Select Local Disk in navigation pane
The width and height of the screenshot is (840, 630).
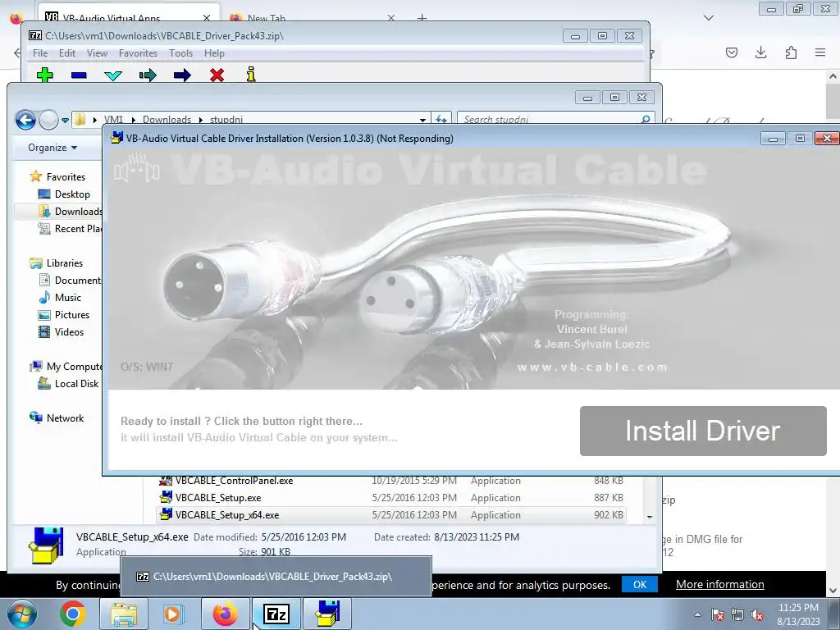click(68, 384)
